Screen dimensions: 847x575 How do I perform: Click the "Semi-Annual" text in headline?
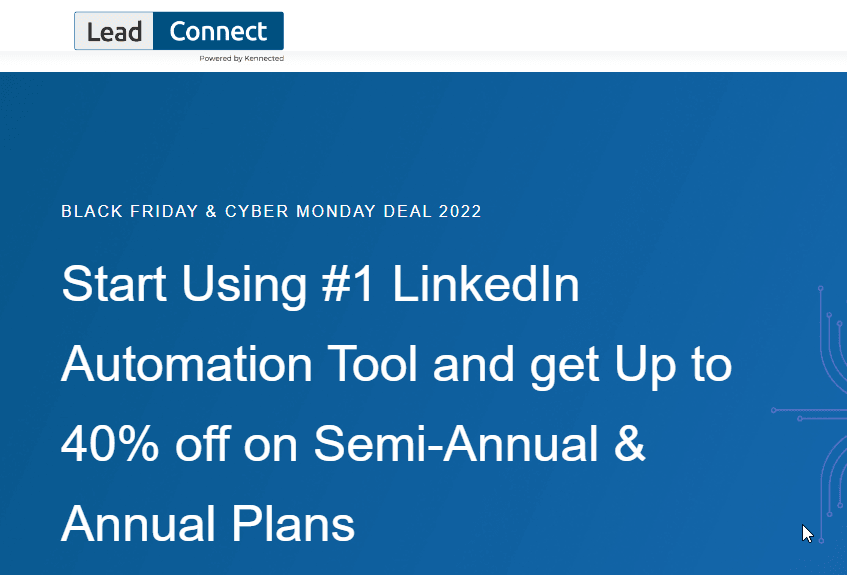456,444
